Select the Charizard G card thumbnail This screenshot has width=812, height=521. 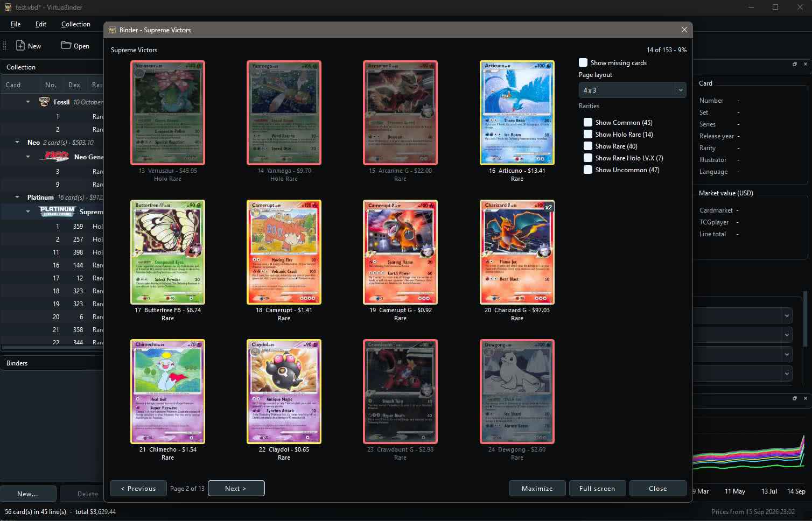point(517,252)
